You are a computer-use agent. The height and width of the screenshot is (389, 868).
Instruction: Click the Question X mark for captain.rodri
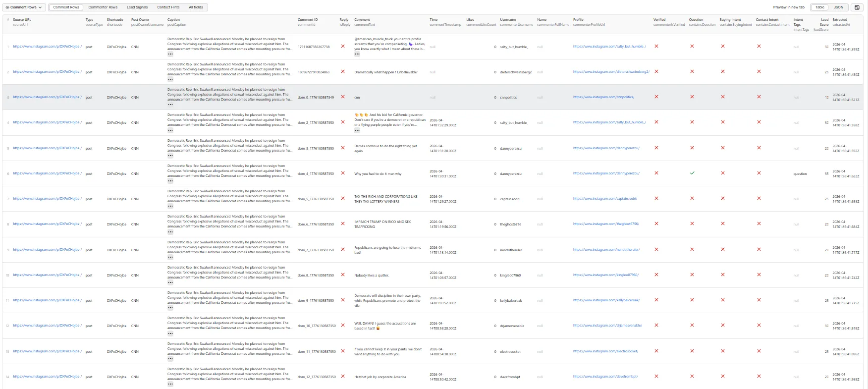pyautogui.click(x=692, y=198)
